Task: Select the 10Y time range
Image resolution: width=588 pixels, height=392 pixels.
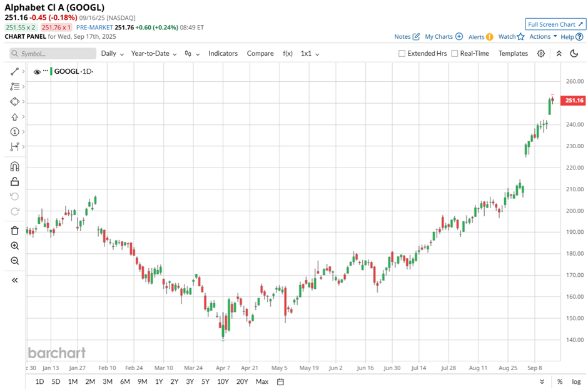Action: tap(223, 381)
